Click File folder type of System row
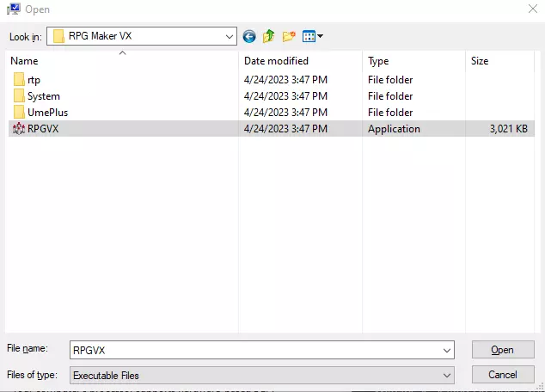The height and width of the screenshot is (392, 545). click(x=390, y=96)
